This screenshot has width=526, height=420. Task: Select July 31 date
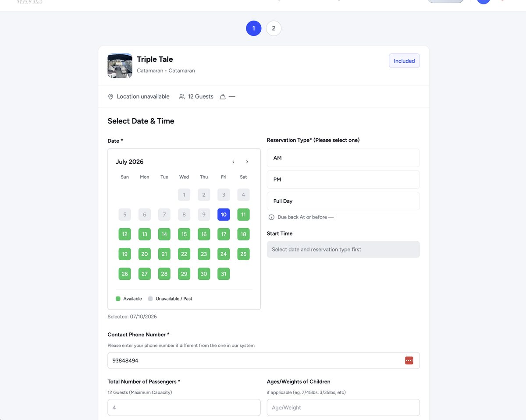(224, 274)
